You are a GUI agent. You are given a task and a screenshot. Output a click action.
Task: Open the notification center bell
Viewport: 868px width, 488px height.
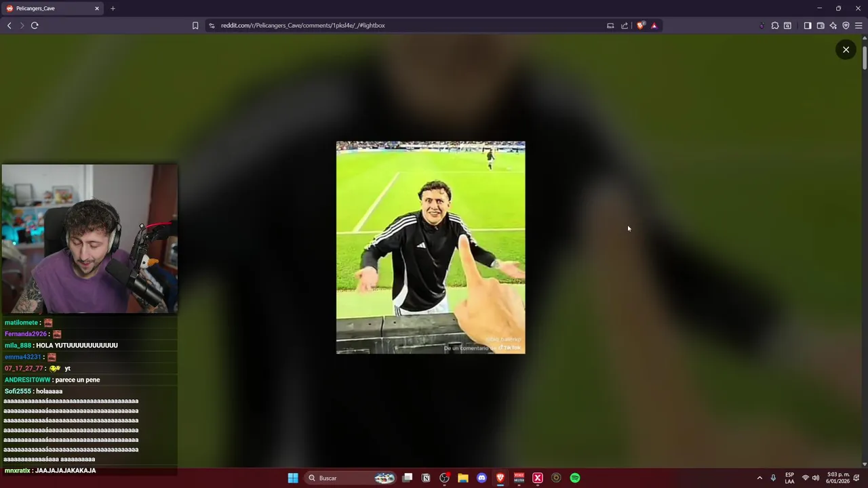pos(857,478)
